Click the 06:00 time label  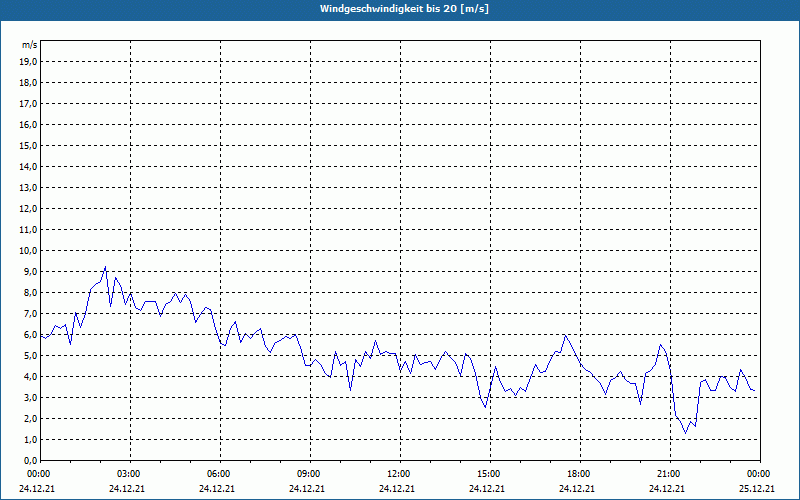coord(220,474)
